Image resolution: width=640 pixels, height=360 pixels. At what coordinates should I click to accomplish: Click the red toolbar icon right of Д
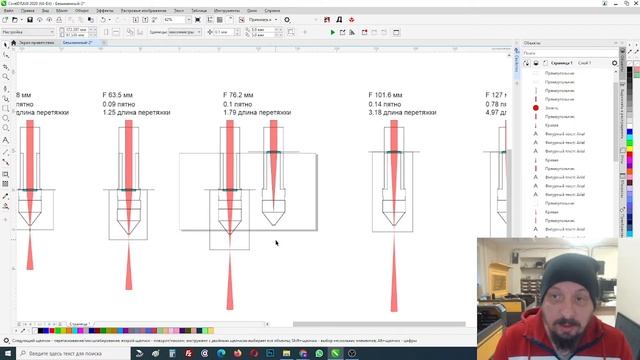coord(351,20)
